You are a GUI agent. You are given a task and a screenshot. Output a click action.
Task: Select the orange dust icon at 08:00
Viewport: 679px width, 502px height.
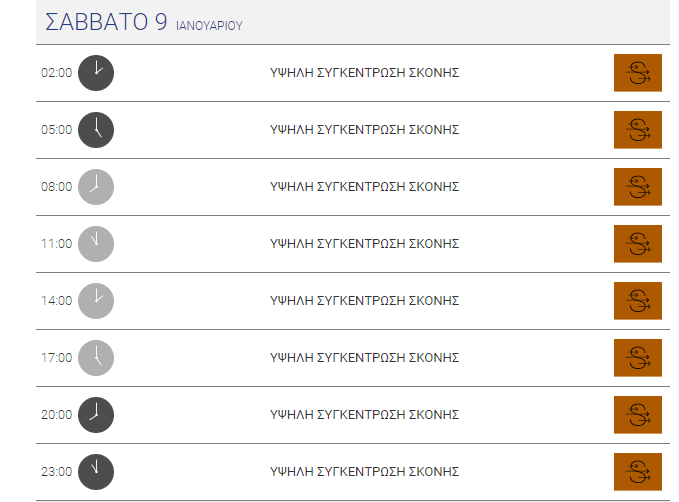click(x=637, y=187)
